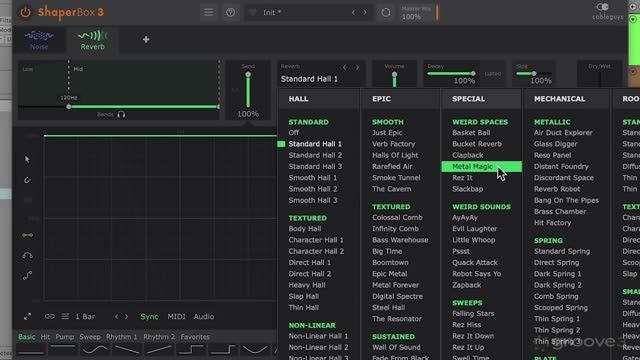640x360 pixels.
Task: Open the Pump wave presets tab
Action: pyautogui.click(x=64, y=337)
